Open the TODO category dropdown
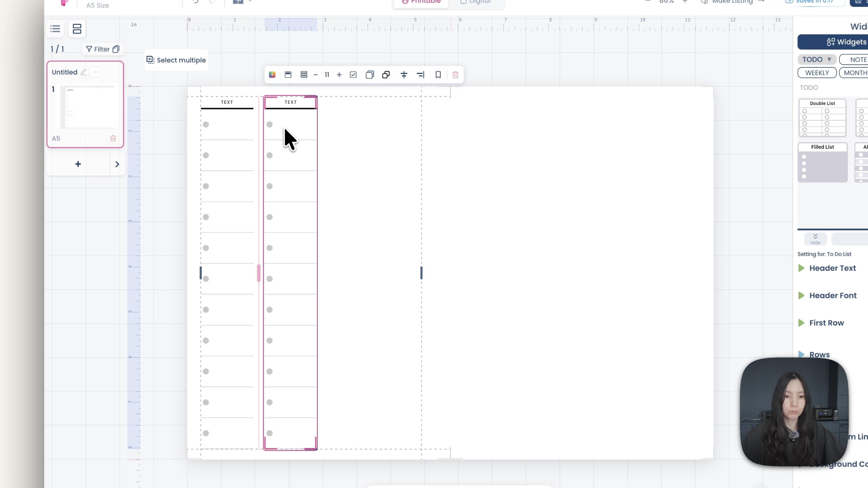This screenshot has width=868, height=488. click(x=817, y=59)
